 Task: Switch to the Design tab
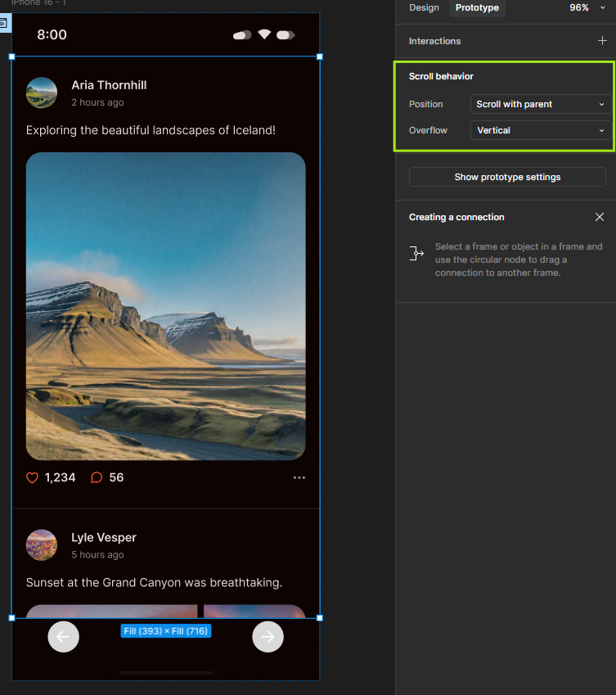tap(424, 7)
